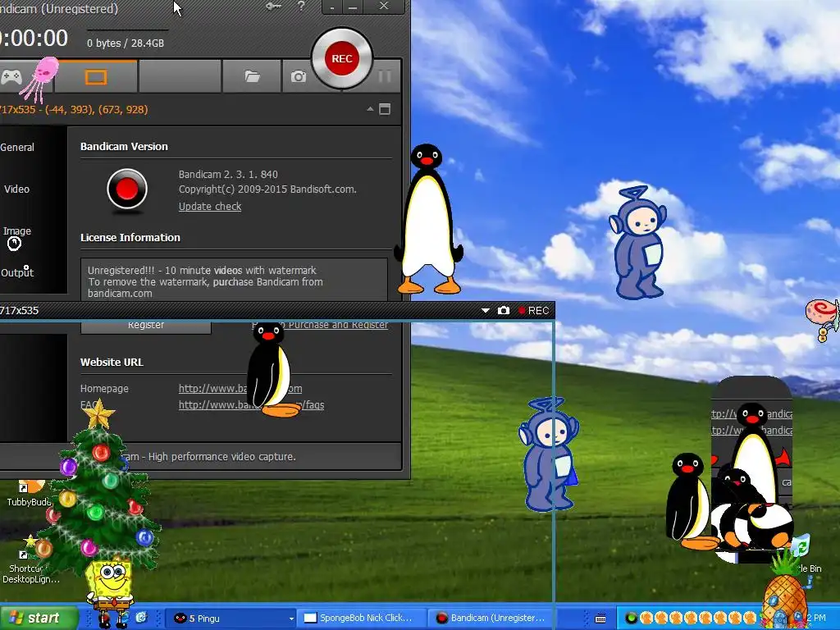Viewport: 840px width, 630px height.
Task: Toggle the capture rectangle window icon
Action: (385, 109)
